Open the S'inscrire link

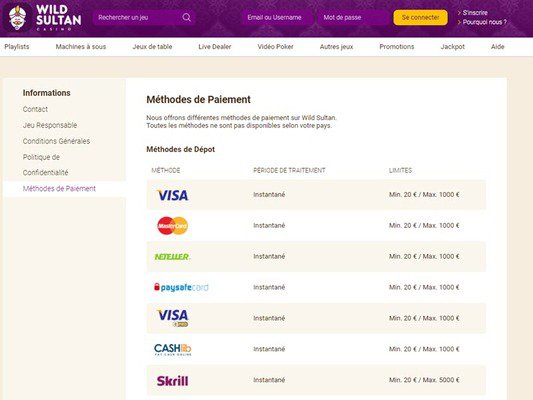[475, 13]
